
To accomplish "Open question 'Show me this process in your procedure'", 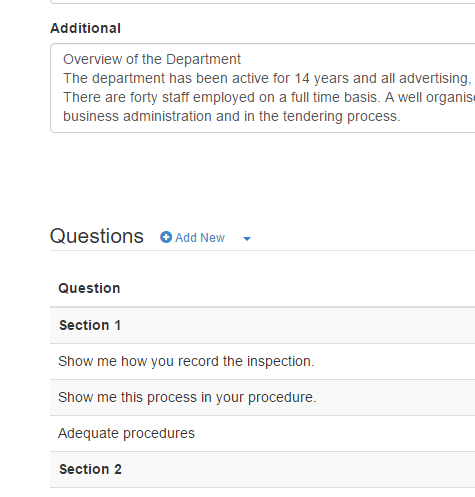I will pyautogui.click(x=263, y=397).
